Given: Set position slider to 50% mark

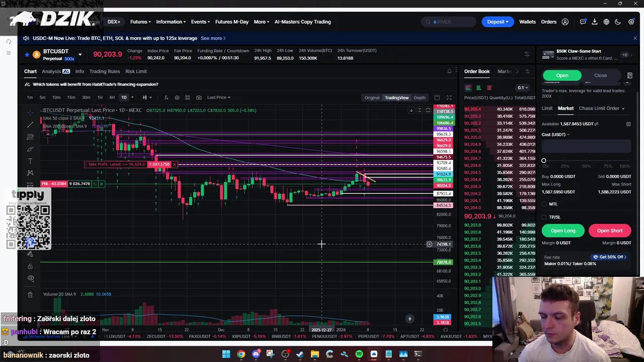Looking at the screenshot, I should point(586,161).
